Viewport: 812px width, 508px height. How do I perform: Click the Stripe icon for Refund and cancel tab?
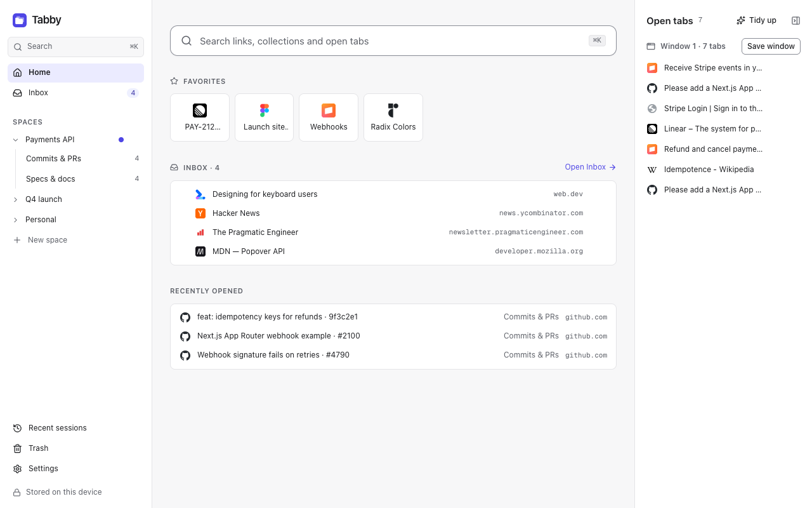click(x=652, y=149)
